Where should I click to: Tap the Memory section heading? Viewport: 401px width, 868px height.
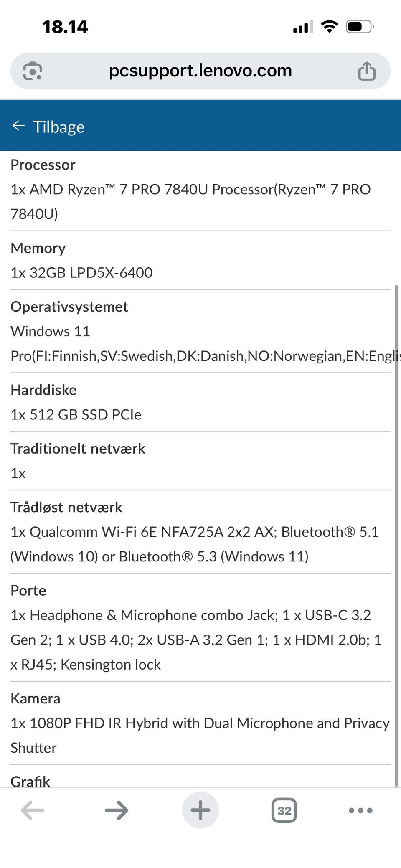[x=38, y=248]
